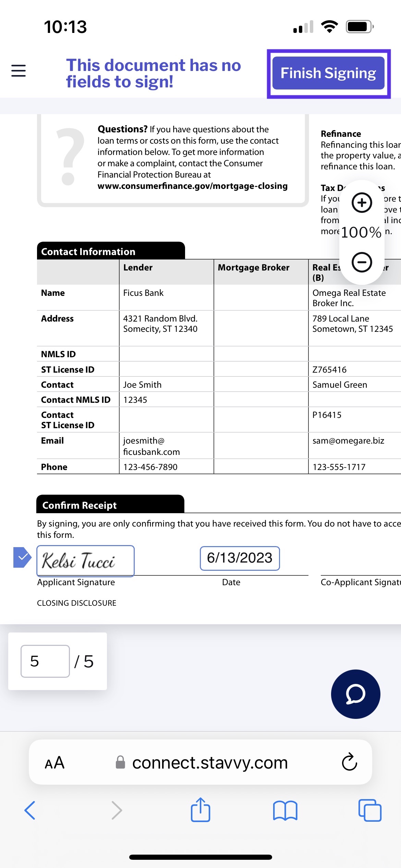Zoom out with the minus icon
The height and width of the screenshot is (868, 401).
point(362,262)
